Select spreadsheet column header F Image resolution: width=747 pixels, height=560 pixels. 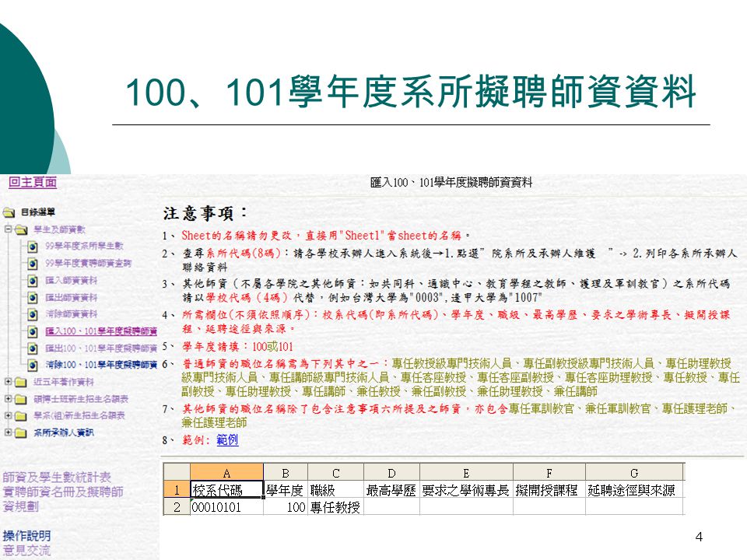[549, 474]
